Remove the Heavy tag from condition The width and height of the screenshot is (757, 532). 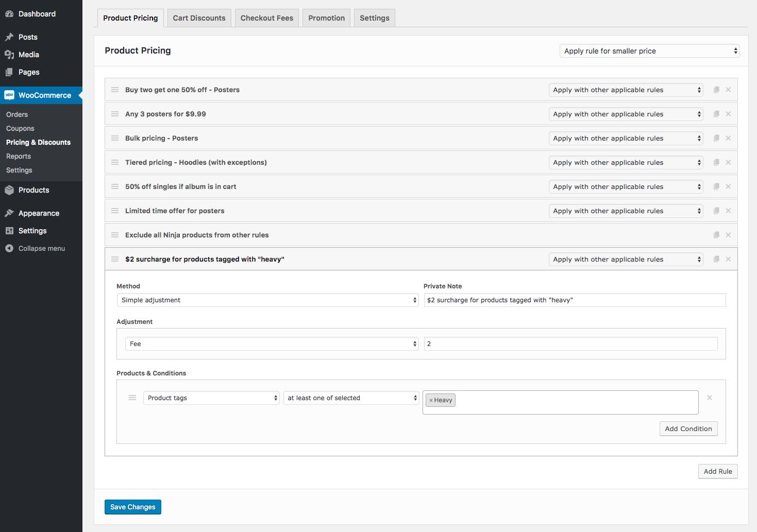point(431,400)
